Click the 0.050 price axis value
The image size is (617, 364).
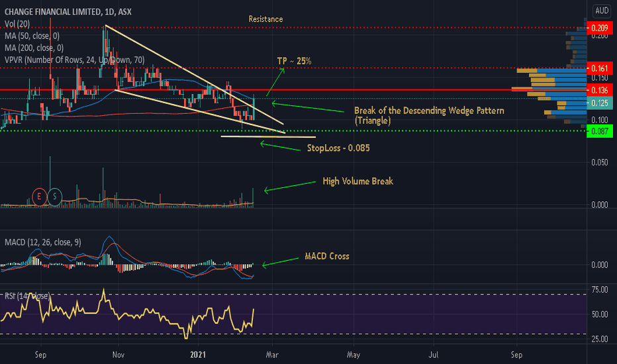[600, 162]
